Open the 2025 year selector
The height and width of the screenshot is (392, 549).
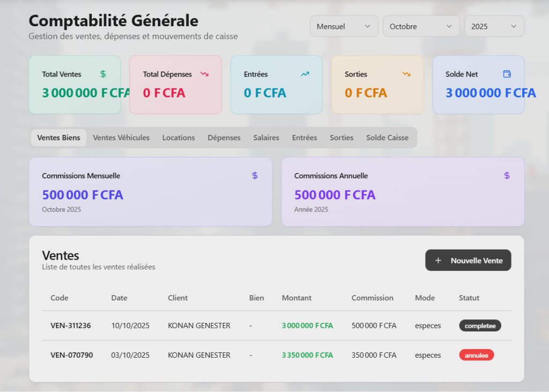tap(494, 26)
